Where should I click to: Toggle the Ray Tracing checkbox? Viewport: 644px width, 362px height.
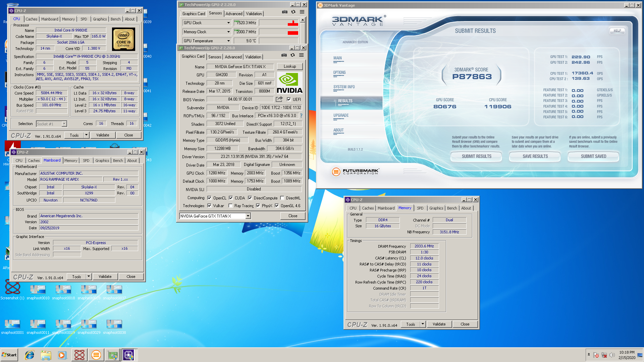coord(230,205)
